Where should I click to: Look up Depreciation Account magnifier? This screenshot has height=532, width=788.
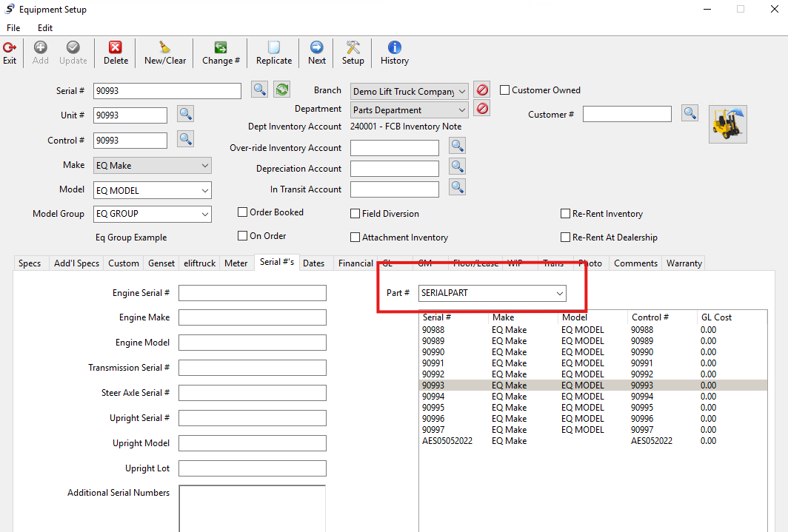(457, 166)
